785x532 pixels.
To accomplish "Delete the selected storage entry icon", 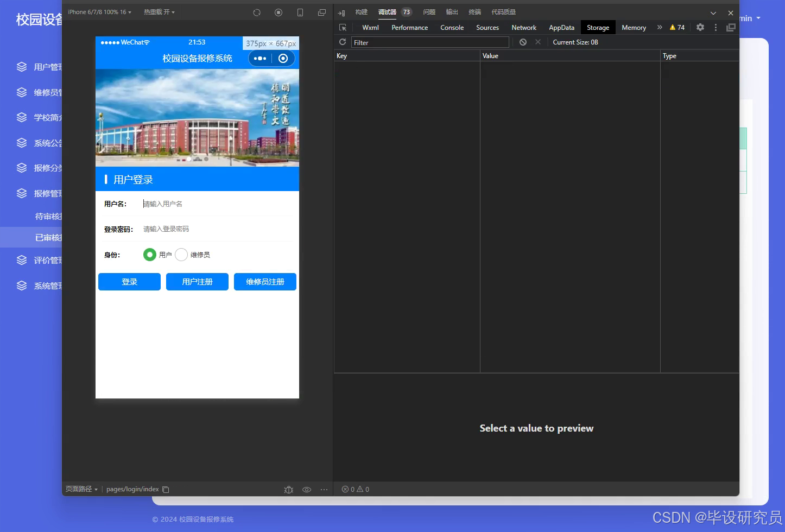I will 538,42.
